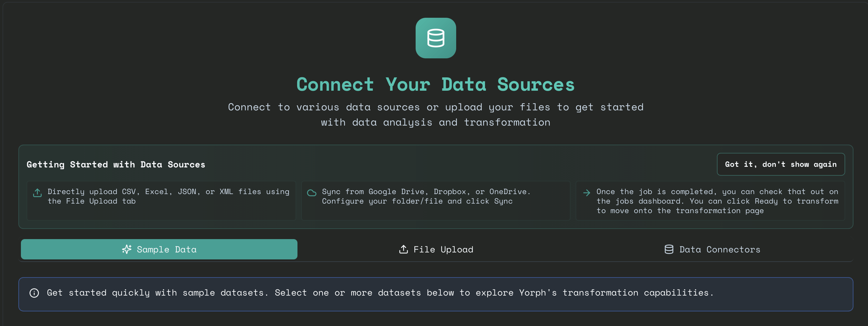This screenshot has width=868, height=326.
Task: Click the upload icon on File Upload tab
Action: tap(403, 249)
